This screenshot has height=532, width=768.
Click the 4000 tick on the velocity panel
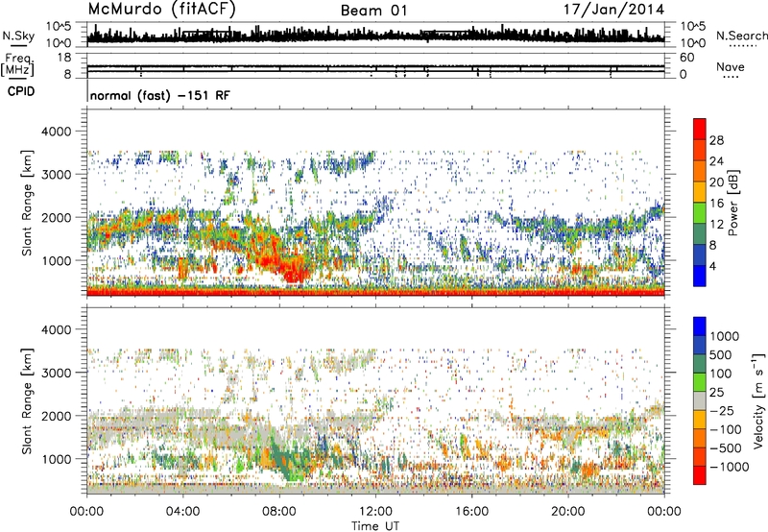coord(57,329)
